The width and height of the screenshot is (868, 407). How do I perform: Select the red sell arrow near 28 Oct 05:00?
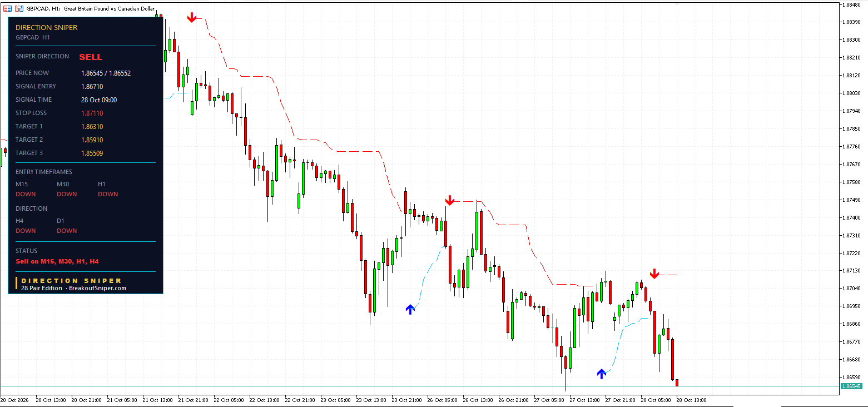[x=654, y=274]
